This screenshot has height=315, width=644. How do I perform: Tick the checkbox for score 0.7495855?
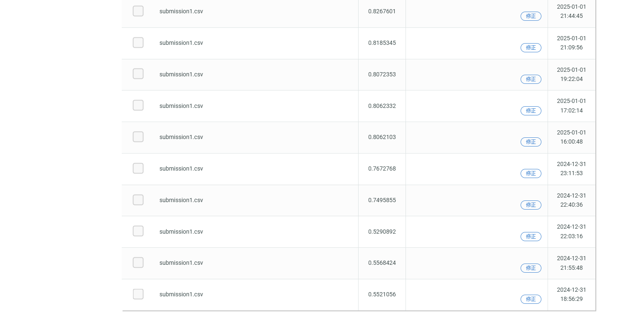point(138,200)
